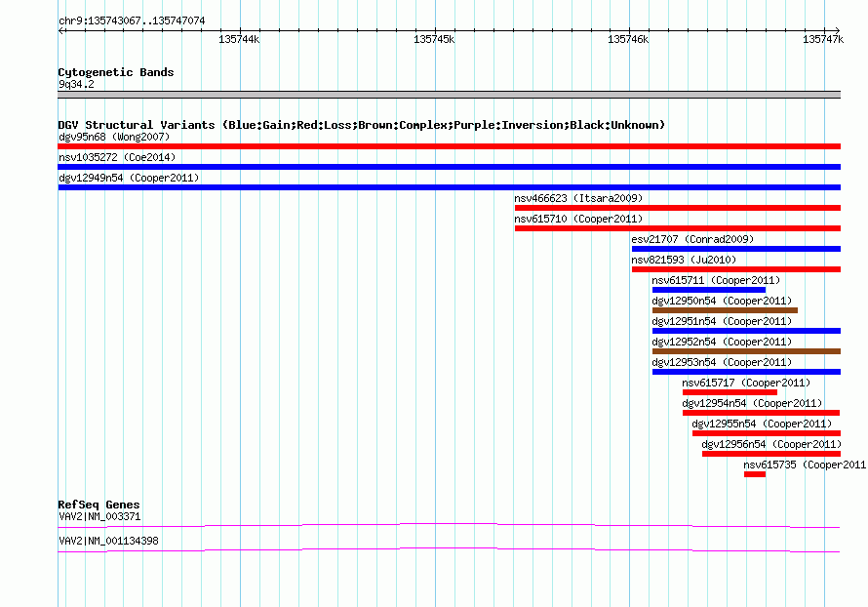Open the dgv12951n54 (Cooper2011) label
This screenshot has width=868, height=607.
722,321
